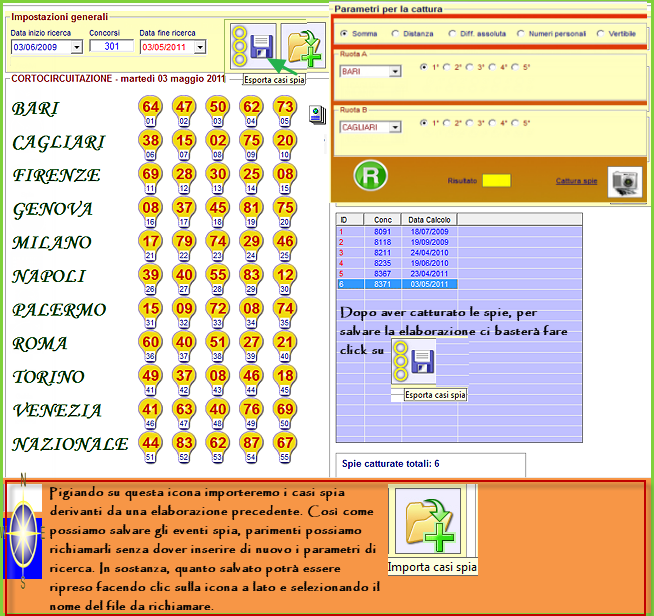654x616 pixels.
Task: Click the ID column header
Action: [x=350, y=220]
